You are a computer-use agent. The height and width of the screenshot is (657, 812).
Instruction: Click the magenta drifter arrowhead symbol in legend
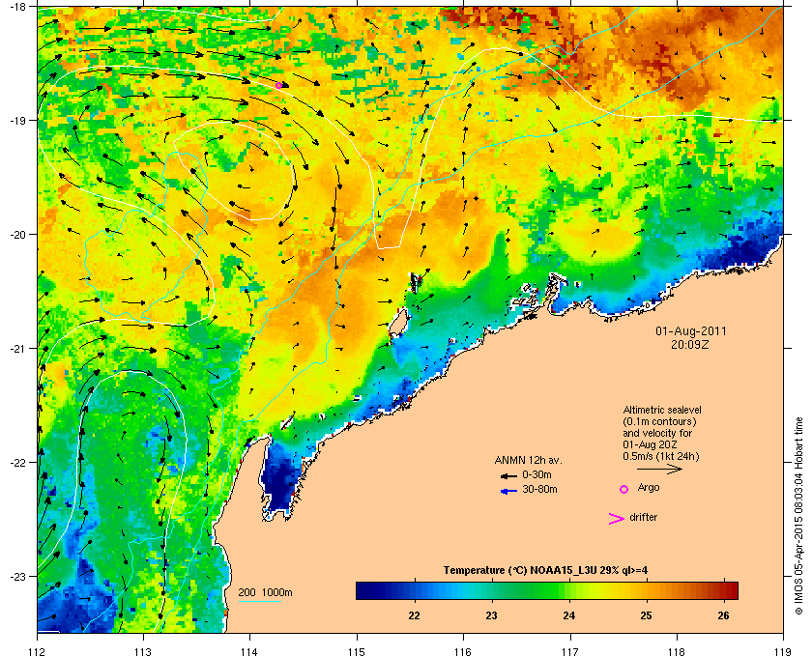616,519
